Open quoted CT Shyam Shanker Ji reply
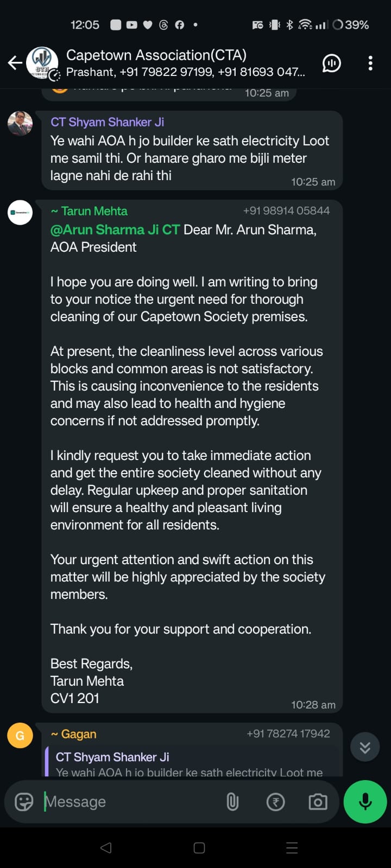This screenshot has width=391, height=868. [x=190, y=764]
